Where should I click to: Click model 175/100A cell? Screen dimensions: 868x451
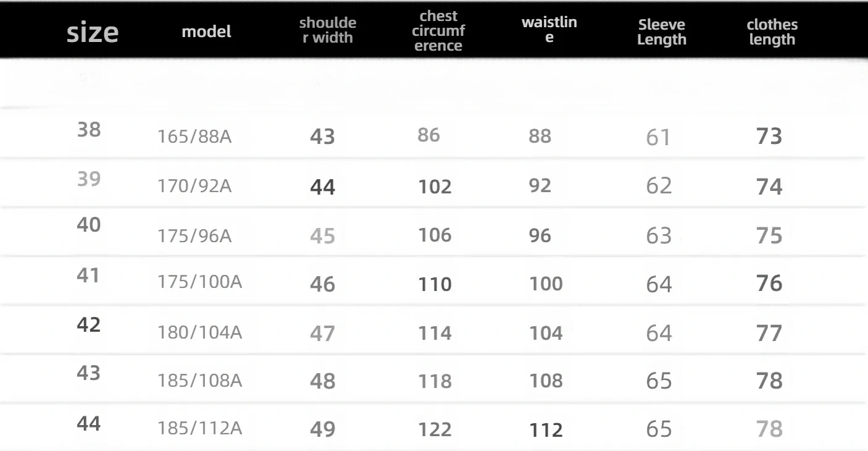point(199,283)
